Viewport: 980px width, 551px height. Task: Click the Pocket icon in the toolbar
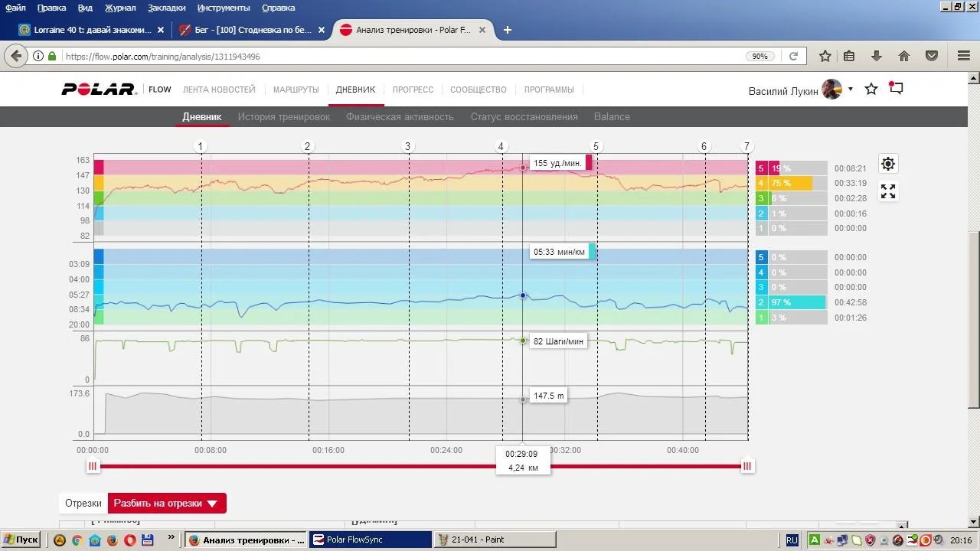[x=932, y=56]
